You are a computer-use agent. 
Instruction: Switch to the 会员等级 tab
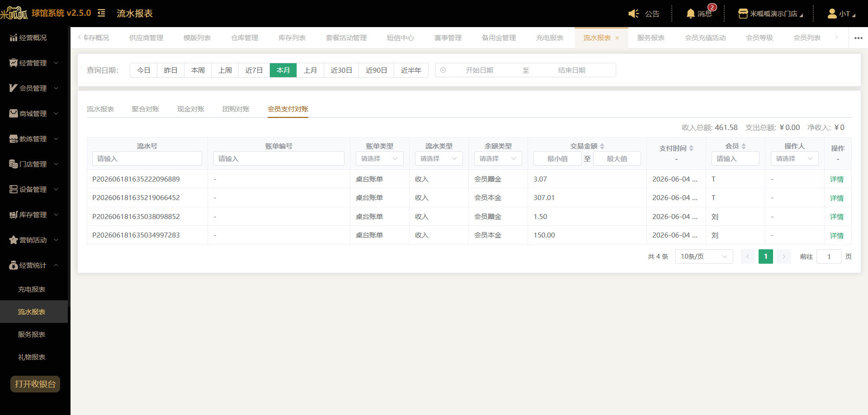coord(759,37)
